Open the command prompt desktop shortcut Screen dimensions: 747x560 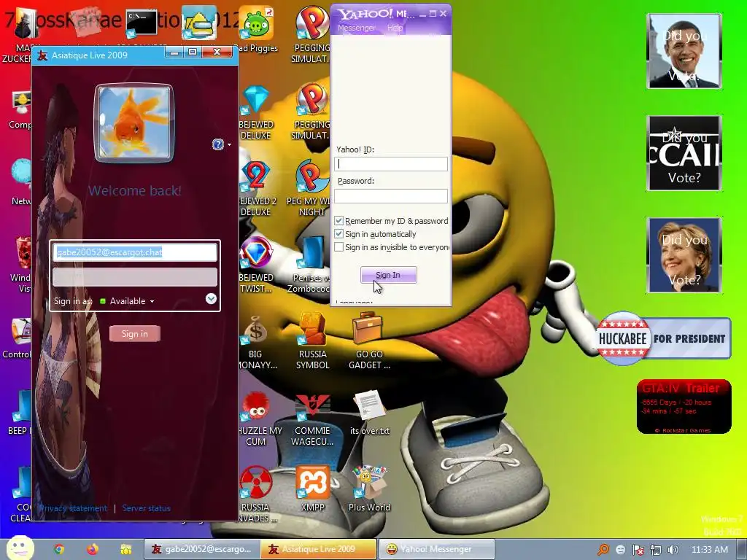(142, 23)
